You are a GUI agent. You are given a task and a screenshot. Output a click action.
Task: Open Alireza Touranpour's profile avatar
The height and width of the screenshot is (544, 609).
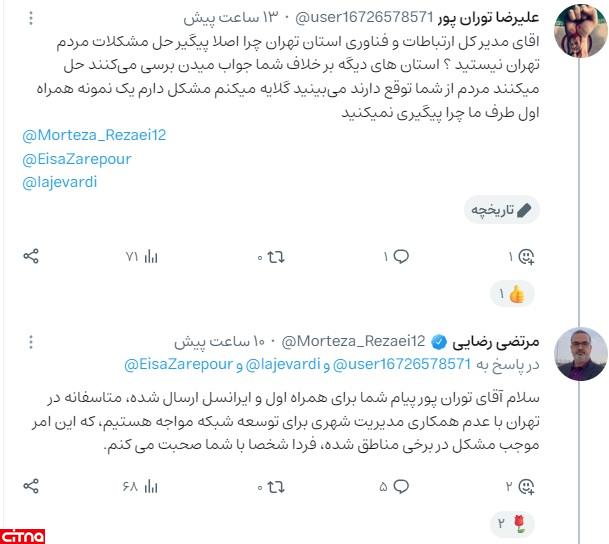click(581, 31)
